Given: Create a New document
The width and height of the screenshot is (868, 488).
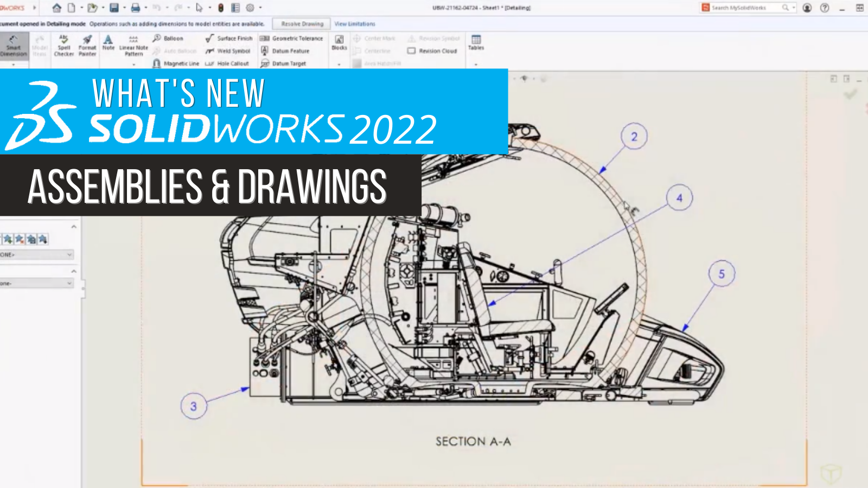Looking at the screenshot, I should [x=71, y=8].
